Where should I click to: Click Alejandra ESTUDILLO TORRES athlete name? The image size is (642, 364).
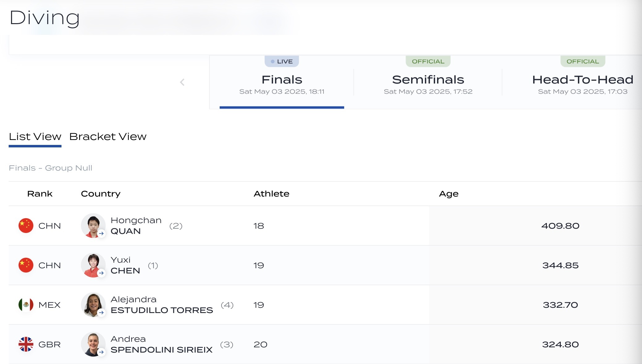[x=162, y=305]
